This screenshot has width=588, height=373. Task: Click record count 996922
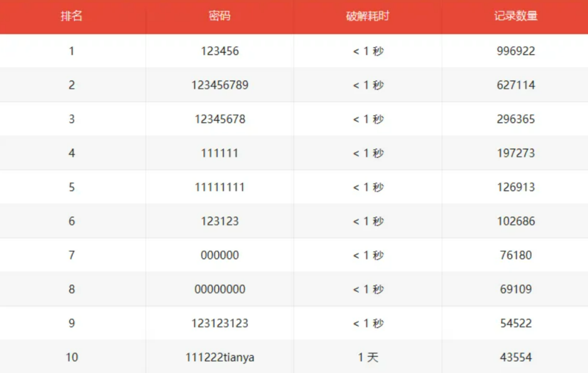516,51
